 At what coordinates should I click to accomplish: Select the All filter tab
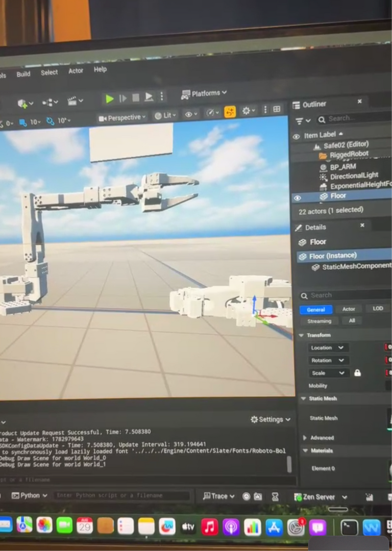[x=352, y=321]
